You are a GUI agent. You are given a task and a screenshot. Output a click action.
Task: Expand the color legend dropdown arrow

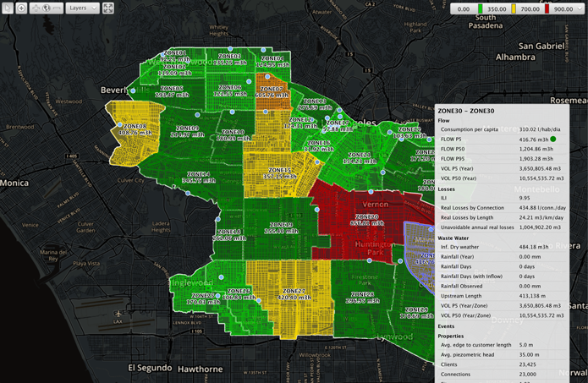click(x=580, y=8)
